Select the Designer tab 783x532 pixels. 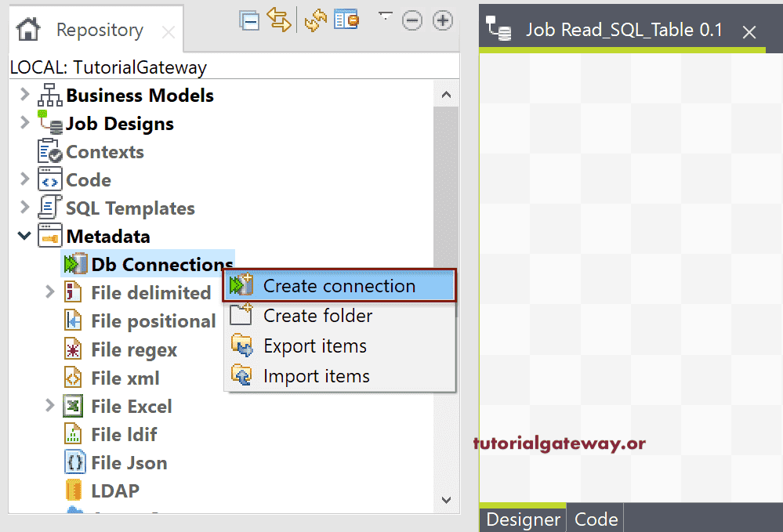click(x=522, y=519)
